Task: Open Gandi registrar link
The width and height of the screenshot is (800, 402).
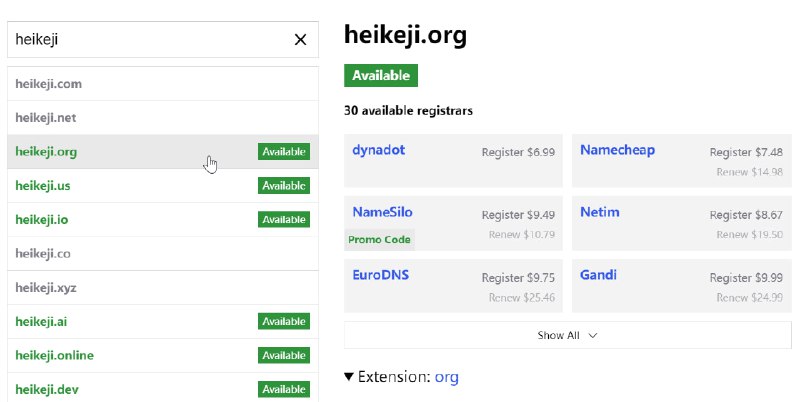Action: coord(598,275)
